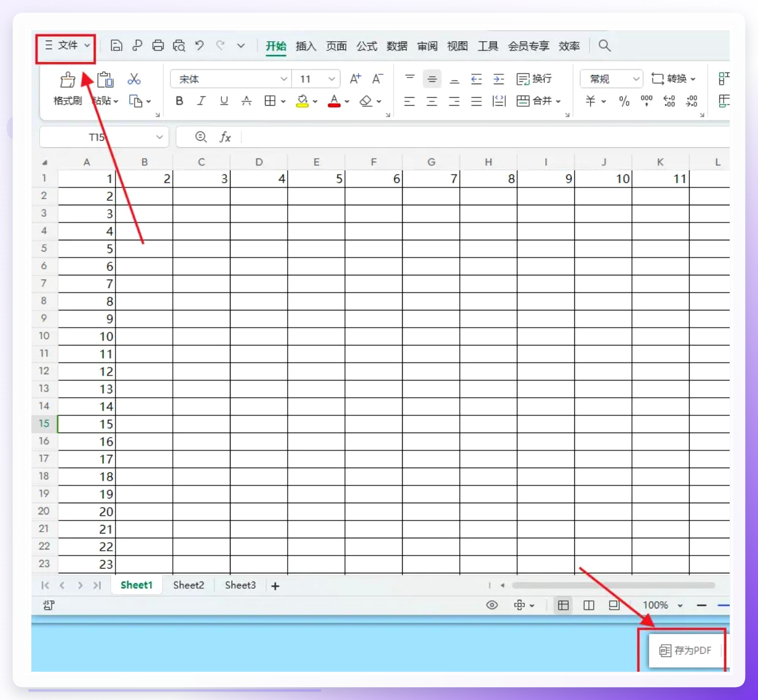Toggle strikethrough formatting
Image resolution: width=758 pixels, height=700 pixels.
point(247,101)
